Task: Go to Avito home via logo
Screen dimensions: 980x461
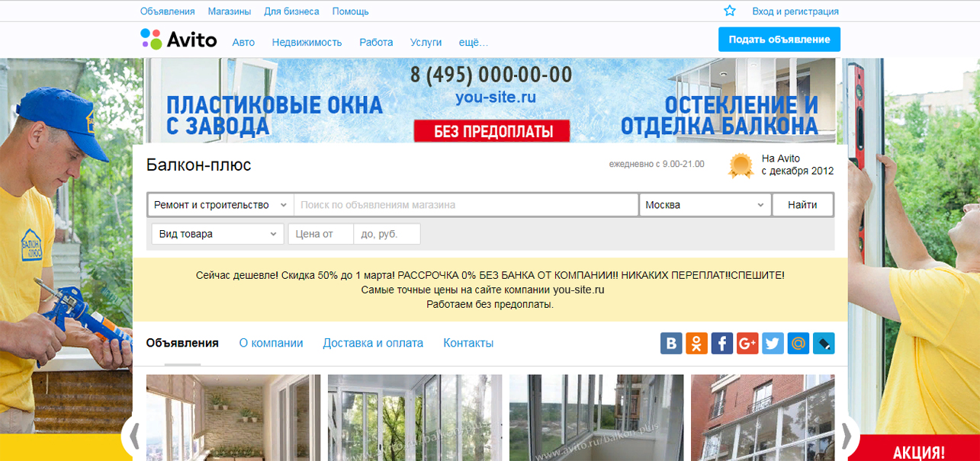Action: 179,40
